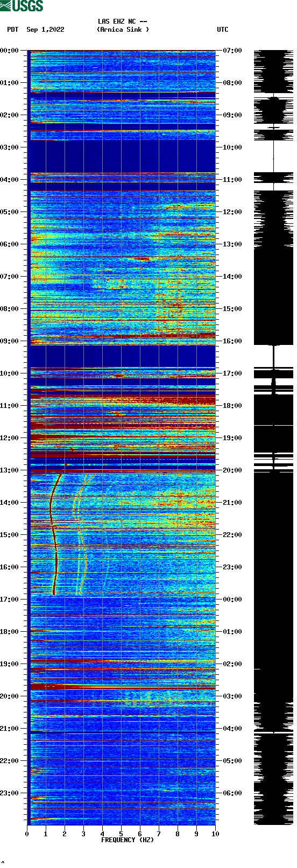This screenshot has width=297, height=868.
Task: Click the 'PDT' timezone label
Action: point(13,30)
